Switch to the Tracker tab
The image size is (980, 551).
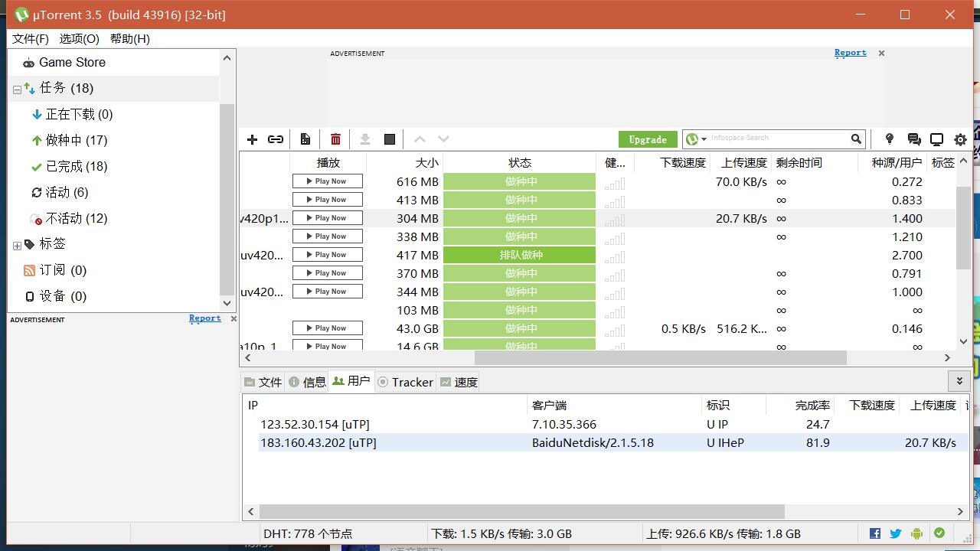tap(405, 382)
